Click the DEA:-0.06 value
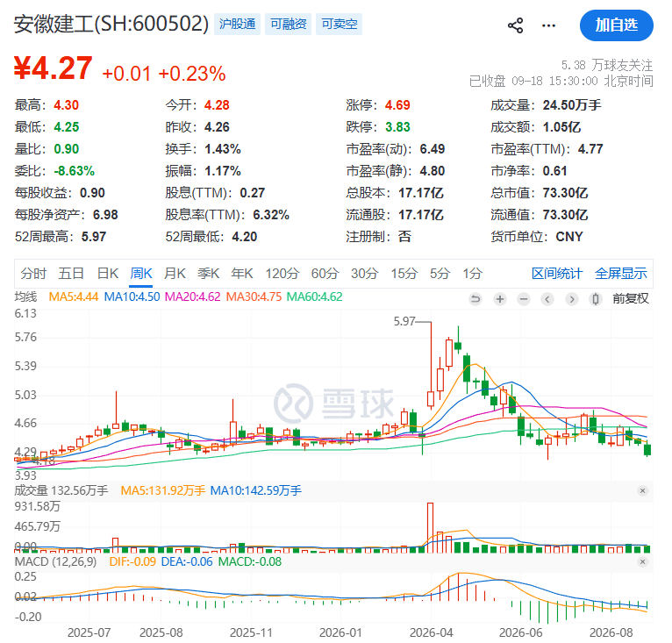672x643 pixels. 187,562
